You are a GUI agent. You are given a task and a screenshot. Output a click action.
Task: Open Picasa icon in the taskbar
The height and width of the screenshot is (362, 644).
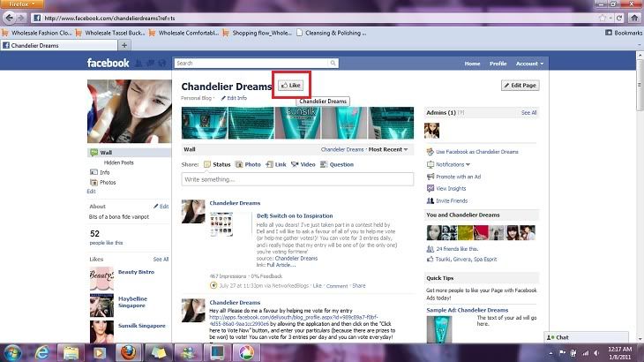245,352
